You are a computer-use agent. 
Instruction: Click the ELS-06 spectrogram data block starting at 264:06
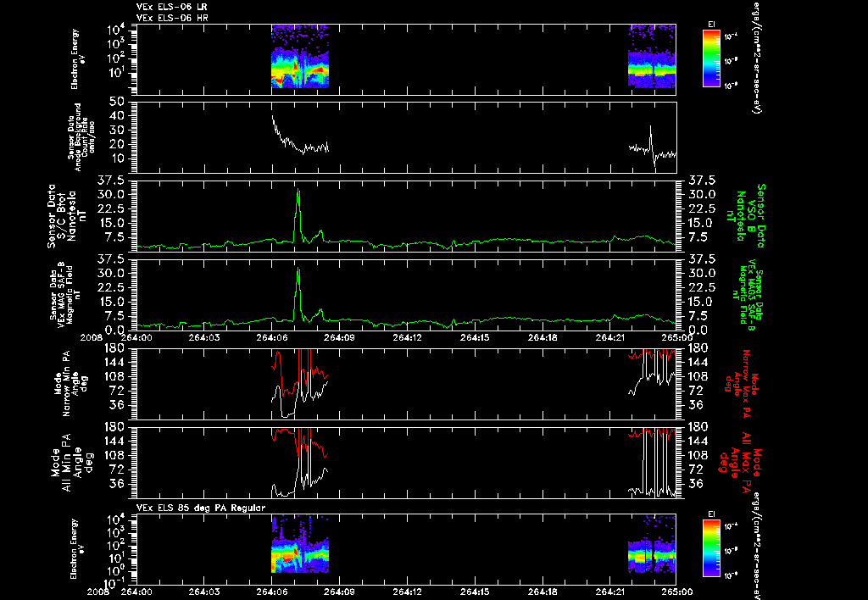point(300,56)
